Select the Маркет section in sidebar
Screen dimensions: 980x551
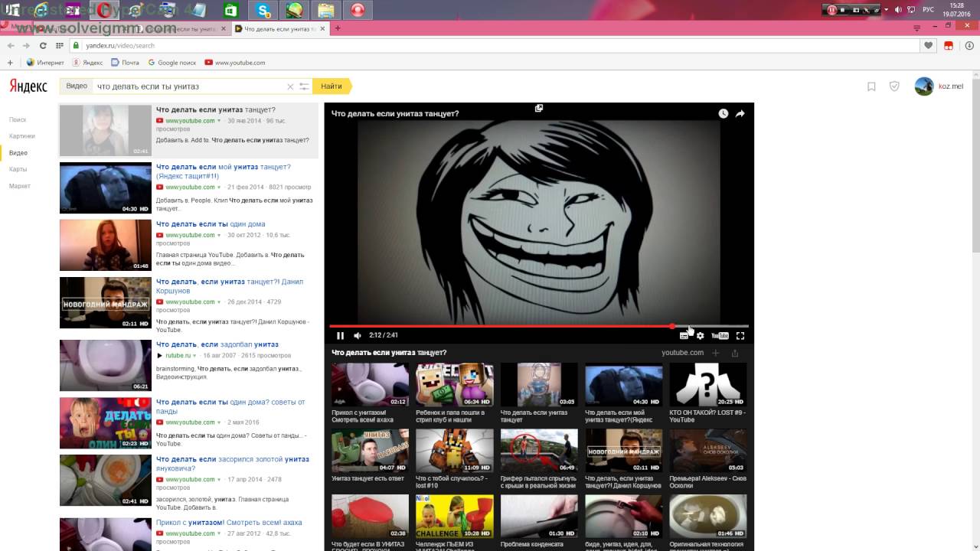click(x=20, y=186)
